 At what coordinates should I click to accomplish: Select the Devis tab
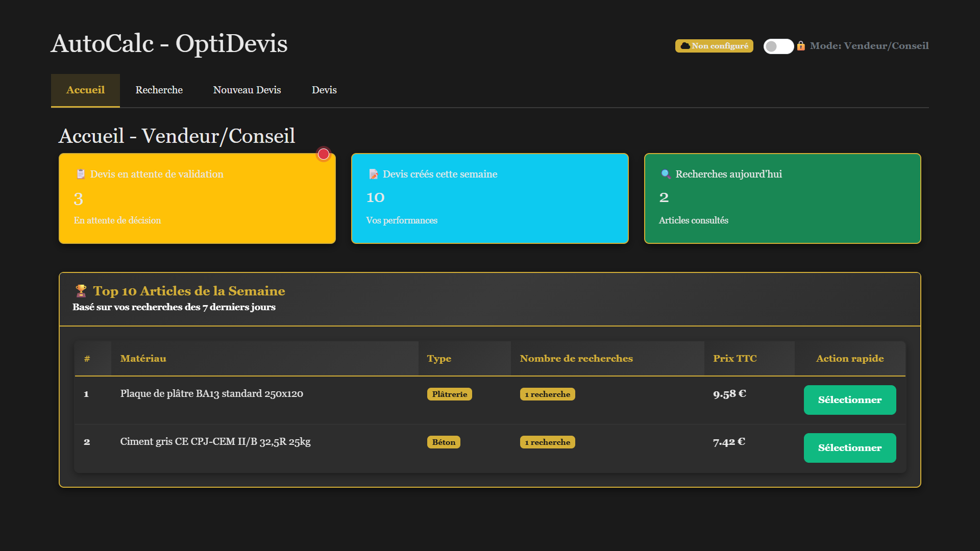tap(324, 90)
